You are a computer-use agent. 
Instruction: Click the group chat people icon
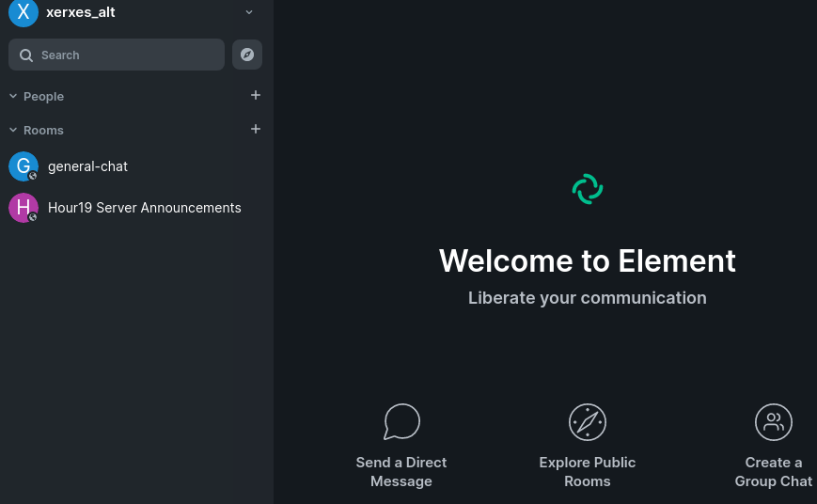[x=774, y=422]
